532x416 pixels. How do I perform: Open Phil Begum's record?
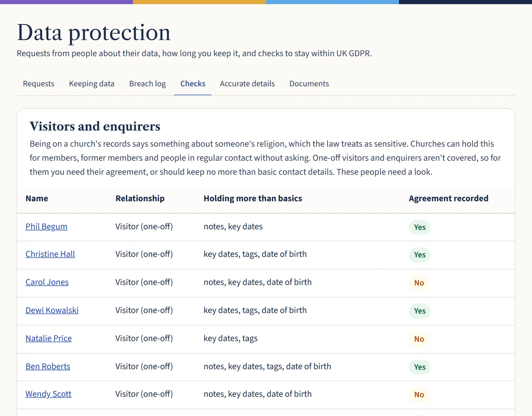click(46, 227)
